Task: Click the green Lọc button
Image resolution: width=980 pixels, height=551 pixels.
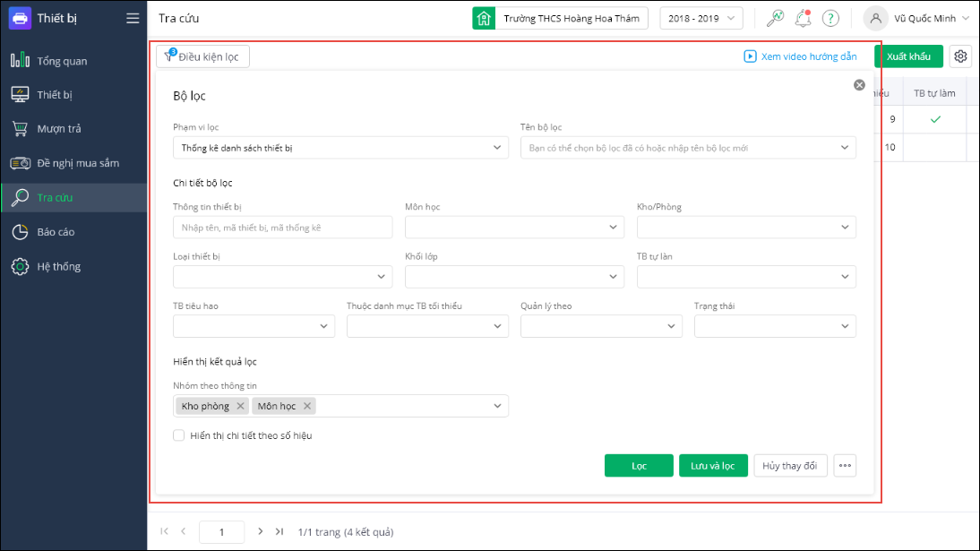Action: 639,466
